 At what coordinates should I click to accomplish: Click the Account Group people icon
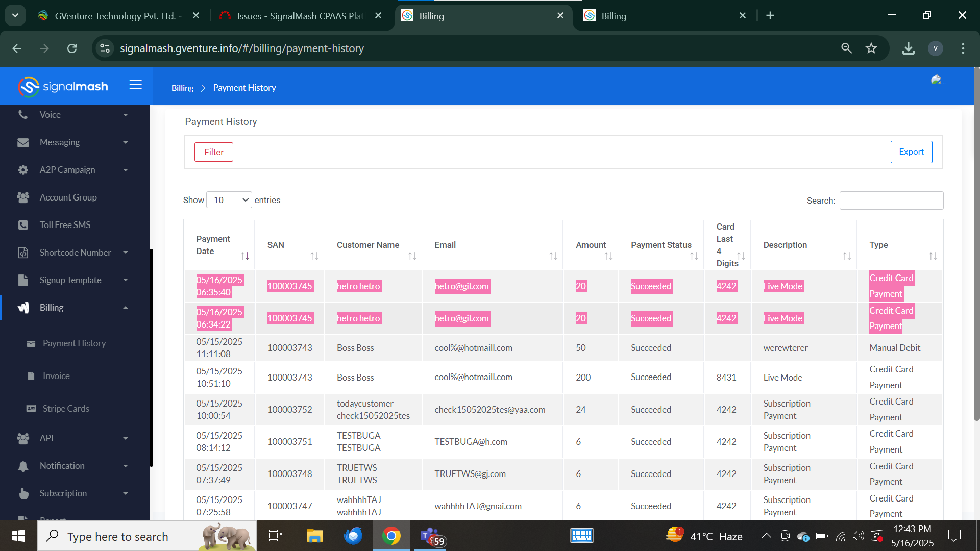(23, 197)
